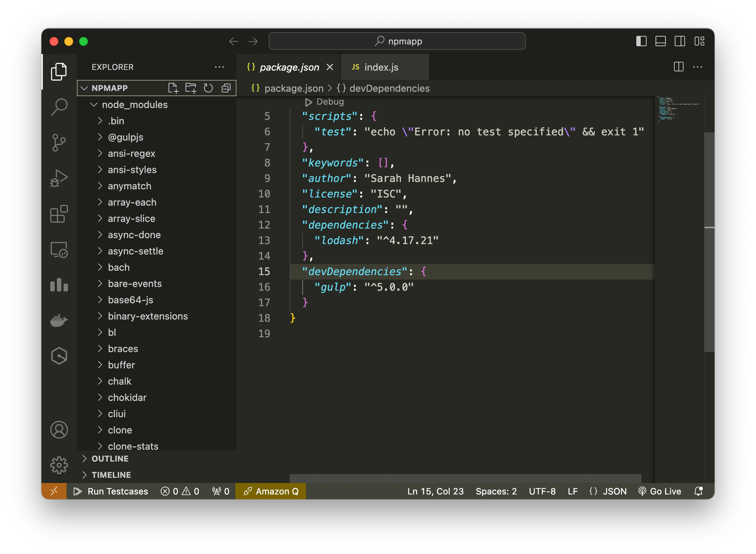Go back in navigation history

(x=234, y=41)
